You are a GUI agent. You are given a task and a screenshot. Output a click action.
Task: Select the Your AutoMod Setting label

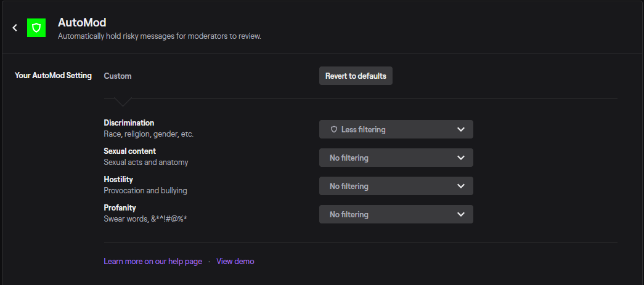pyautogui.click(x=53, y=76)
